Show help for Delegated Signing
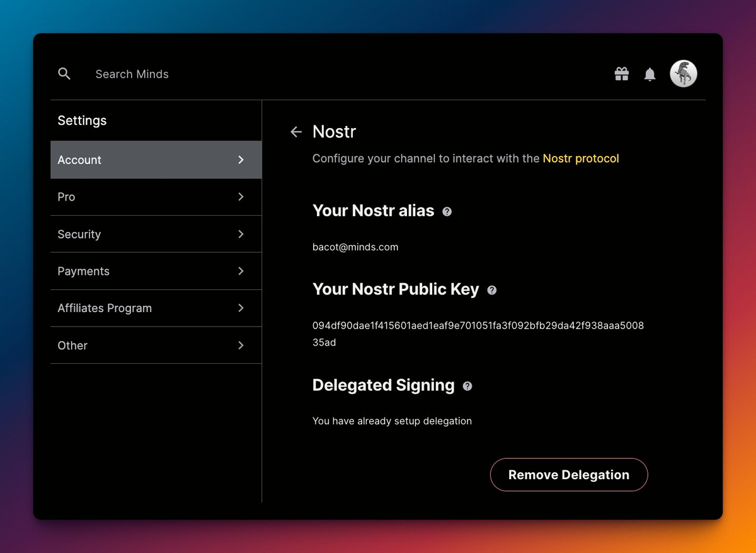756x553 pixels. tap(467, 386)
